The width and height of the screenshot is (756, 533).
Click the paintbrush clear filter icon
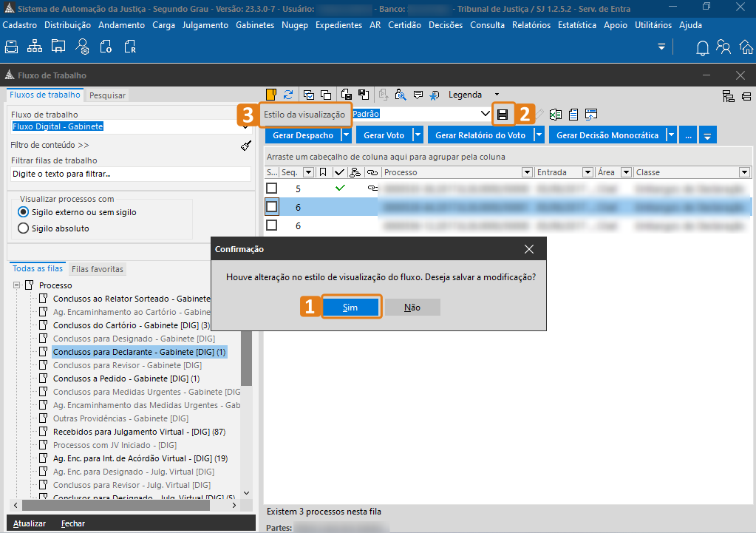click(246, 146)
